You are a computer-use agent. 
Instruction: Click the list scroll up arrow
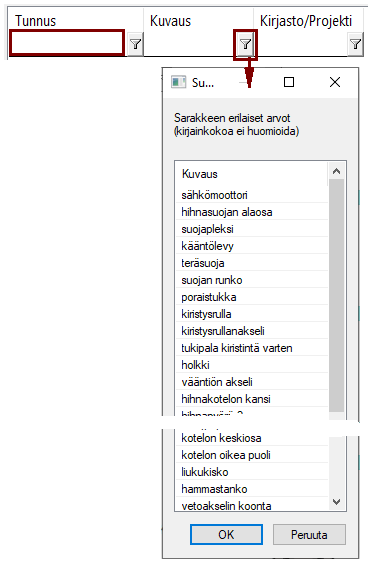coord(337,171)
